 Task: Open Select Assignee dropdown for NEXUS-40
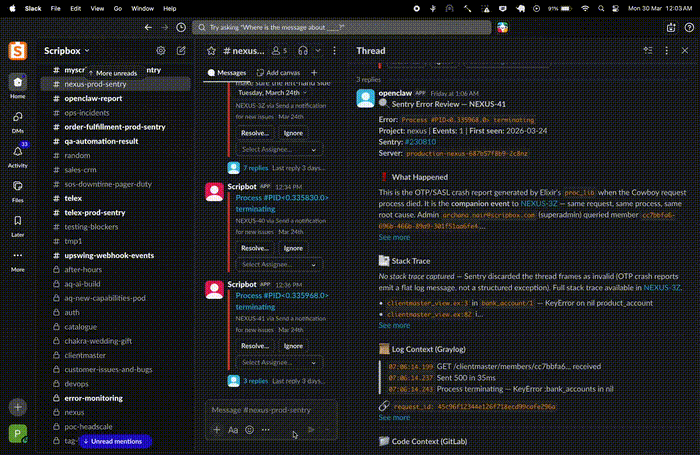tap(279, 265)
